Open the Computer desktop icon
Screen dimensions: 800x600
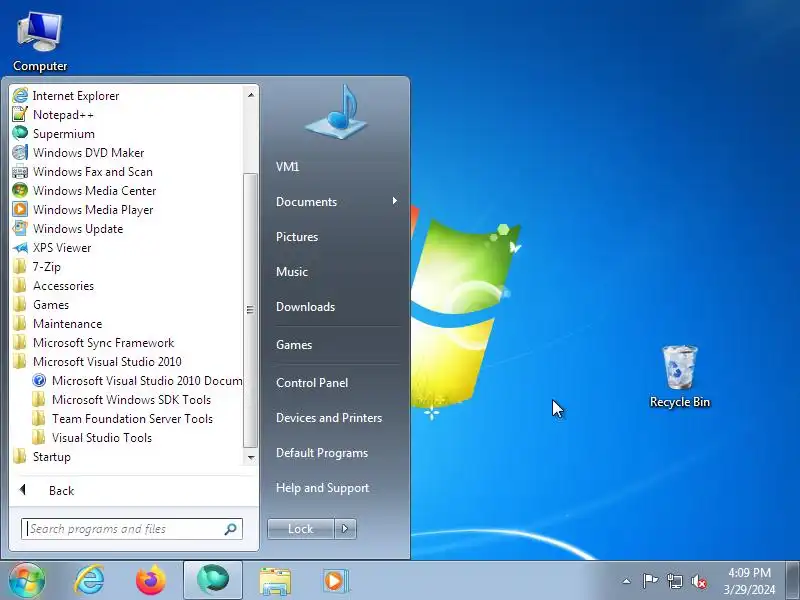[x=40, y=43]
